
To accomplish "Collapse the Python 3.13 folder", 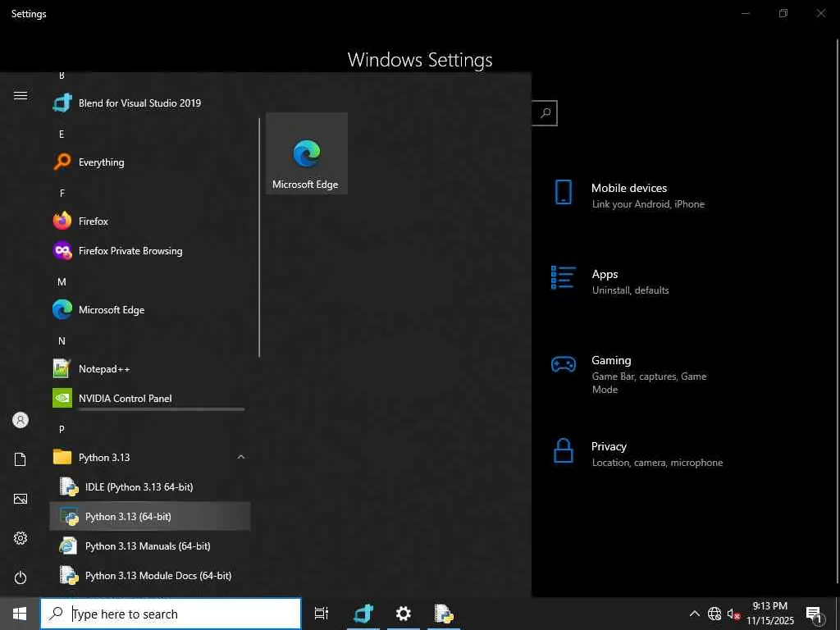I will [241, 457].
